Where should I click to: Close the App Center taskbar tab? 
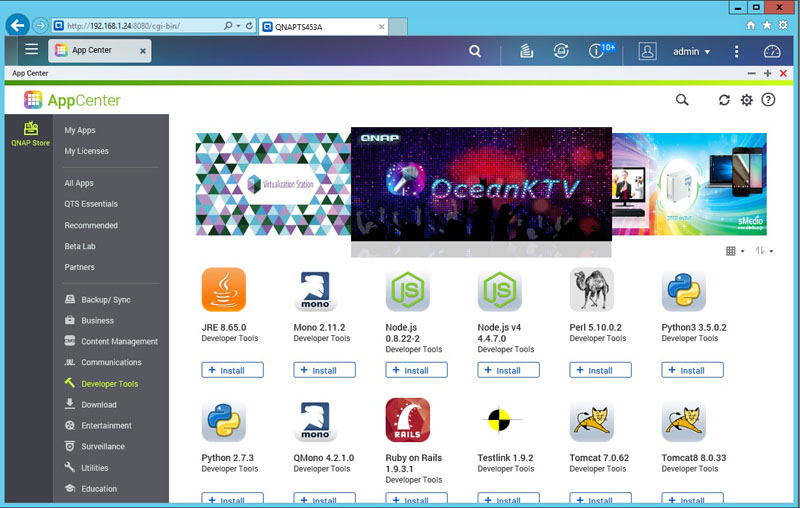coord(143,51)
